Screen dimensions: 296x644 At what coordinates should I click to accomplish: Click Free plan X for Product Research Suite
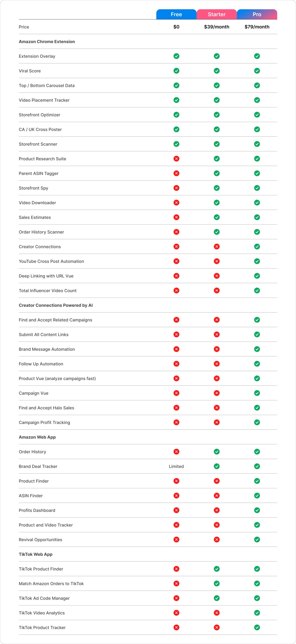(x=176, y=159)
